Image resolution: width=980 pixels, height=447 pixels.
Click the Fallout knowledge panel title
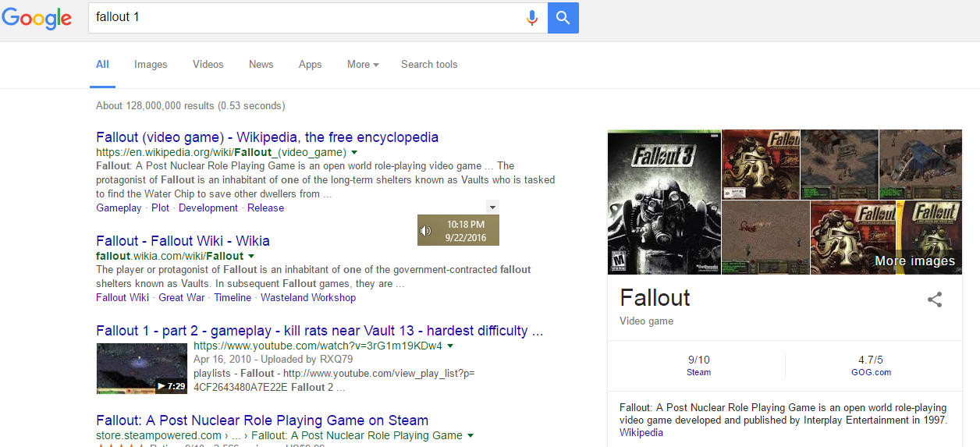tap(655, 298)
